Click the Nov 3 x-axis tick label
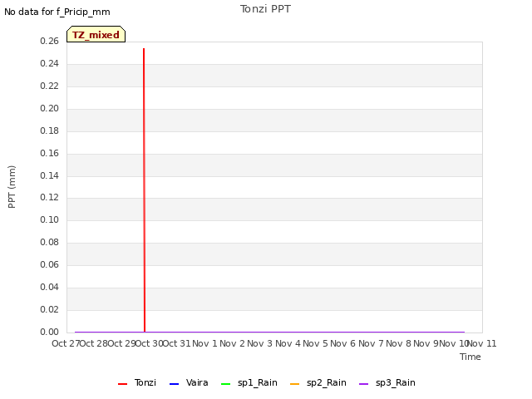This screenshot has height=399, width=532. pyautogui.click(x=260, y=343)
